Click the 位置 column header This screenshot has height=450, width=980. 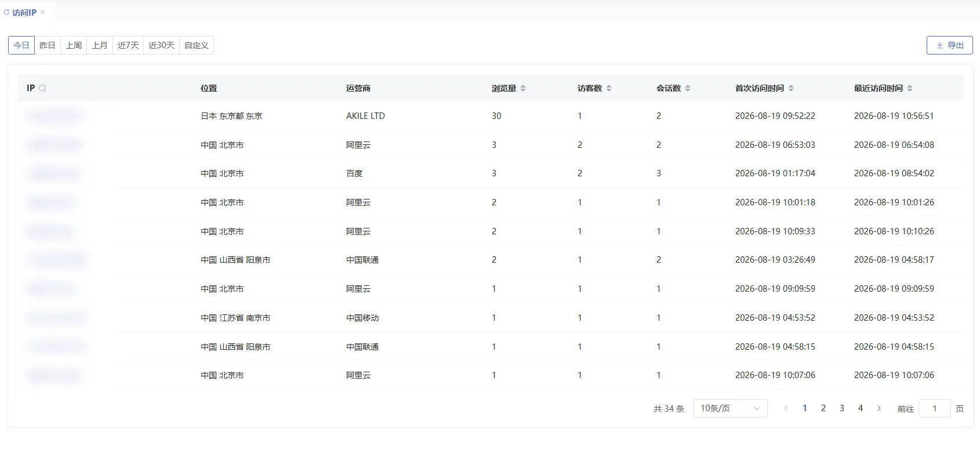point(209,88)
